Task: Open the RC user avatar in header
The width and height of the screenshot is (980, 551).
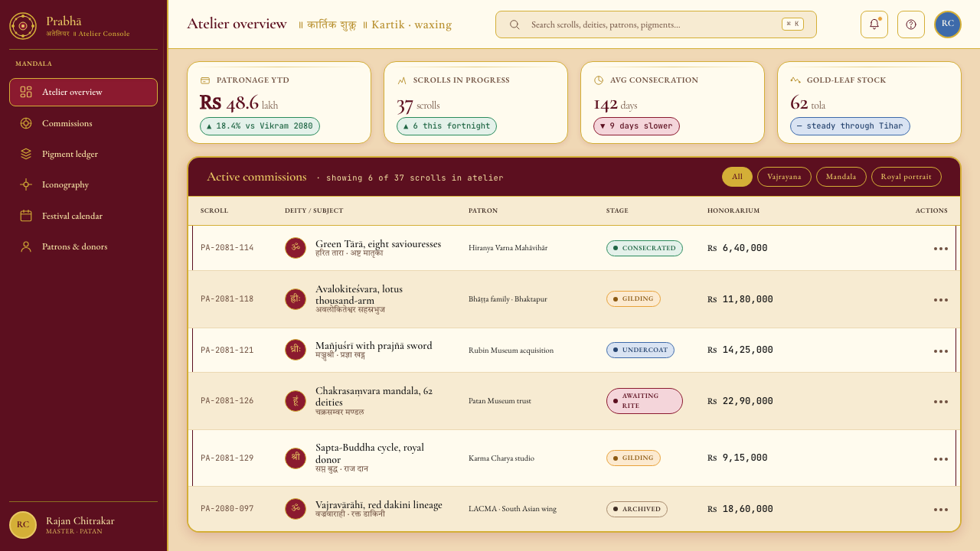Action: coord(948,24)
